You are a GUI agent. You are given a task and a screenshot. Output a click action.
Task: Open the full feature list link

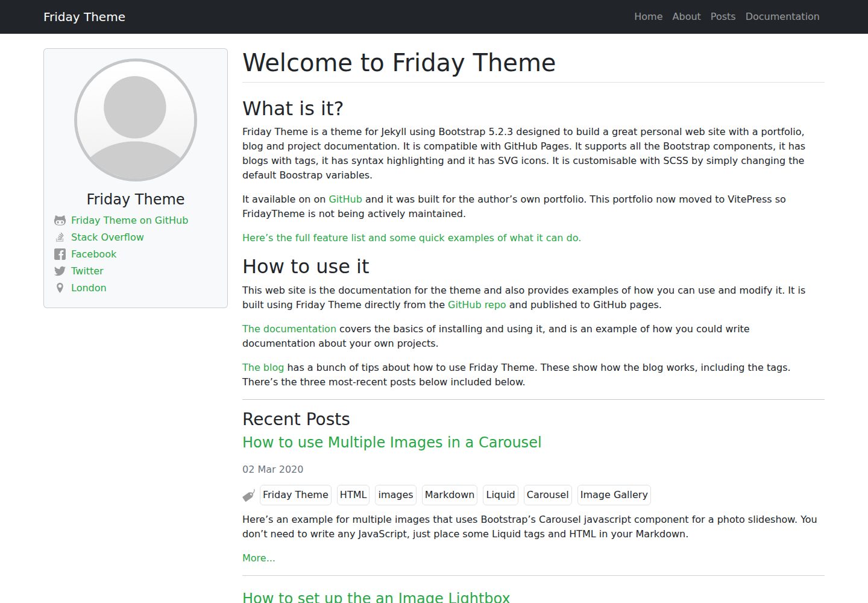pyautogui.click(x=412, y=238)
